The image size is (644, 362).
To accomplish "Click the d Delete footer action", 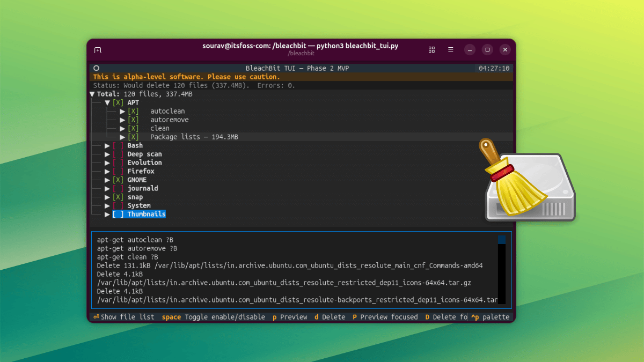I will coord(330,317).
